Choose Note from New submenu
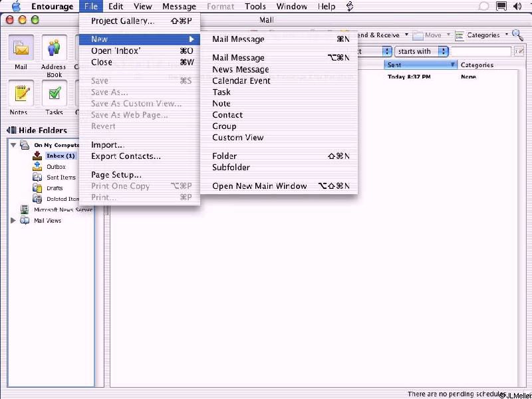The height and width of the screenshot is (399, 532). (279, 104)
